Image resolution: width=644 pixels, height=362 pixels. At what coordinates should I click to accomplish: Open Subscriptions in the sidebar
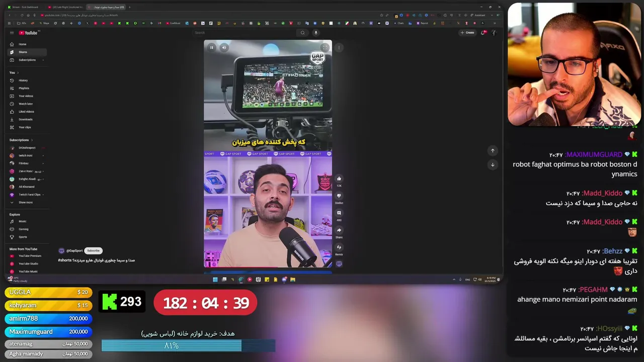pyautogui.click(x=27, y=60)
